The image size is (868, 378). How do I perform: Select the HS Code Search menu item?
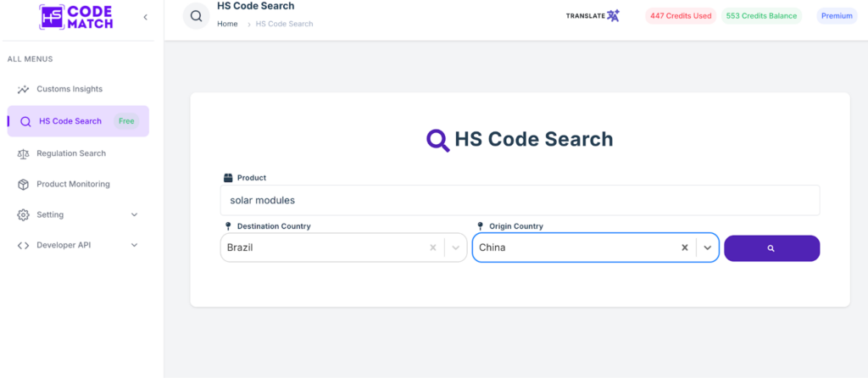70,121
